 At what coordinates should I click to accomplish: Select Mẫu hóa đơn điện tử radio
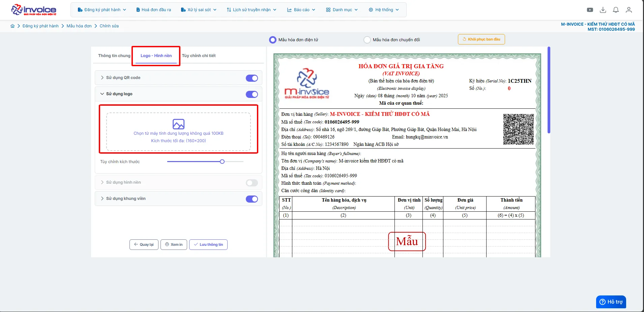coord(272,40)
